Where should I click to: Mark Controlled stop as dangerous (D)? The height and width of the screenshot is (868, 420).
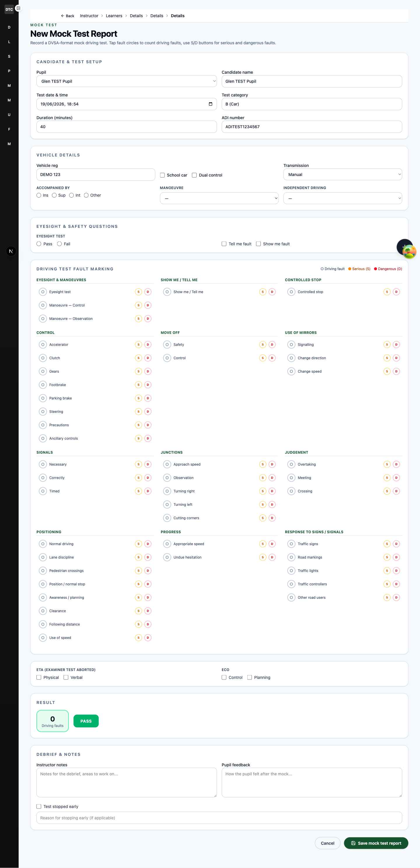coord(396,292)
